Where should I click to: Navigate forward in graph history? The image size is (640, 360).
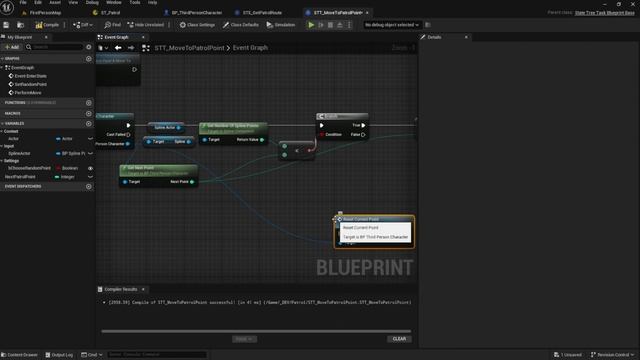(131, 48)
